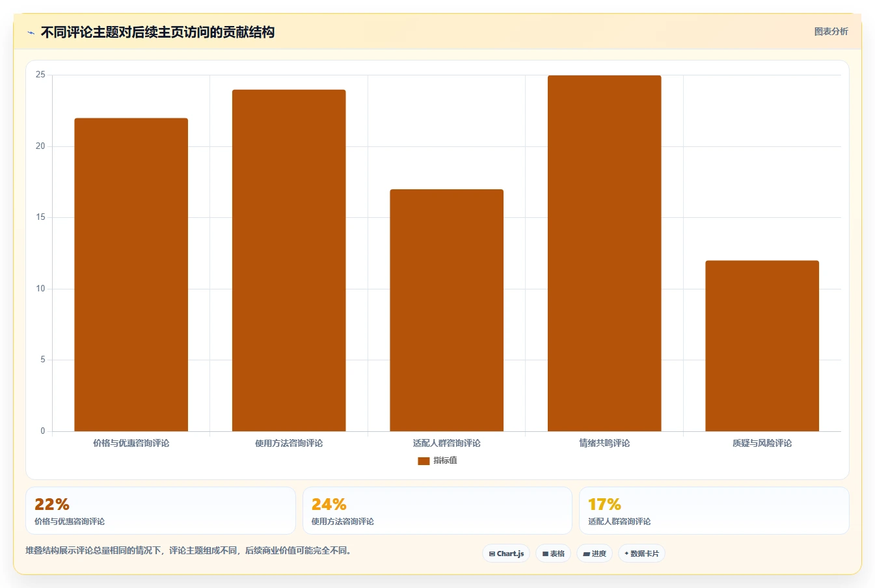Select the 数据卡片 tag

coord(641,554)
